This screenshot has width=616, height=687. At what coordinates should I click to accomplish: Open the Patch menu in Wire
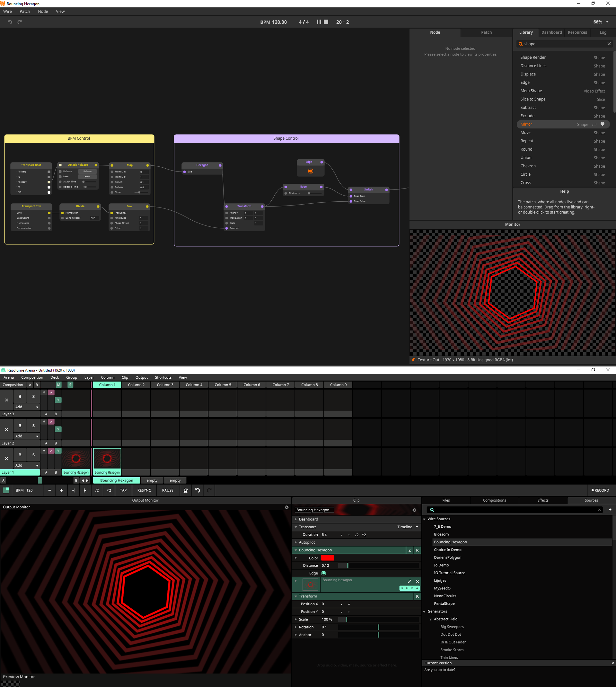tap(25, 12)
